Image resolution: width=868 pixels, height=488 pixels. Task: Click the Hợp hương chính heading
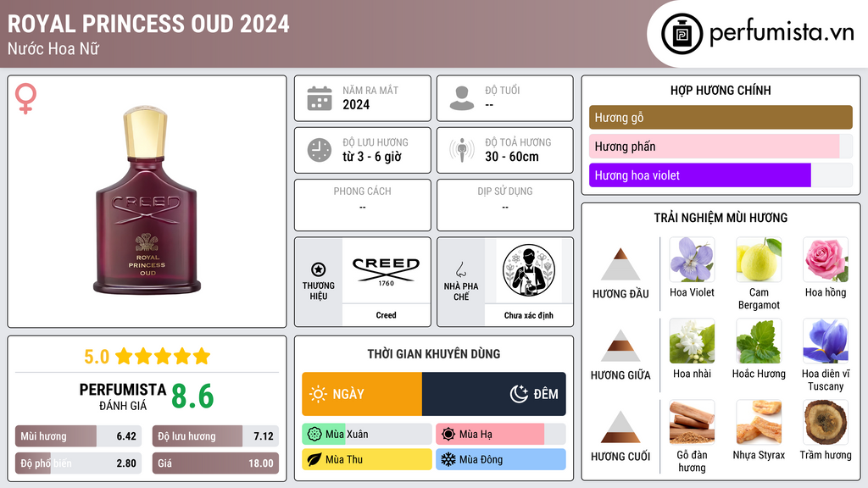pyautogui.click(x=721, y=90)
